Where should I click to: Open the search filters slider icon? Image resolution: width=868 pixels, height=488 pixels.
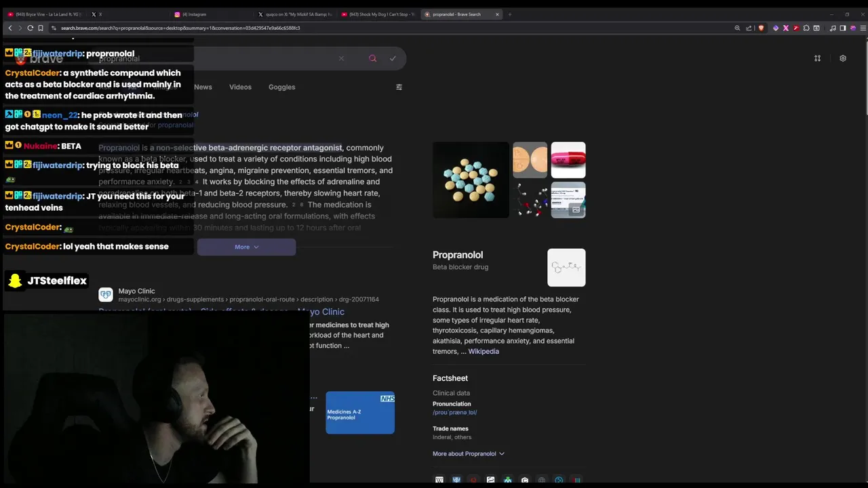coord(399,87)
